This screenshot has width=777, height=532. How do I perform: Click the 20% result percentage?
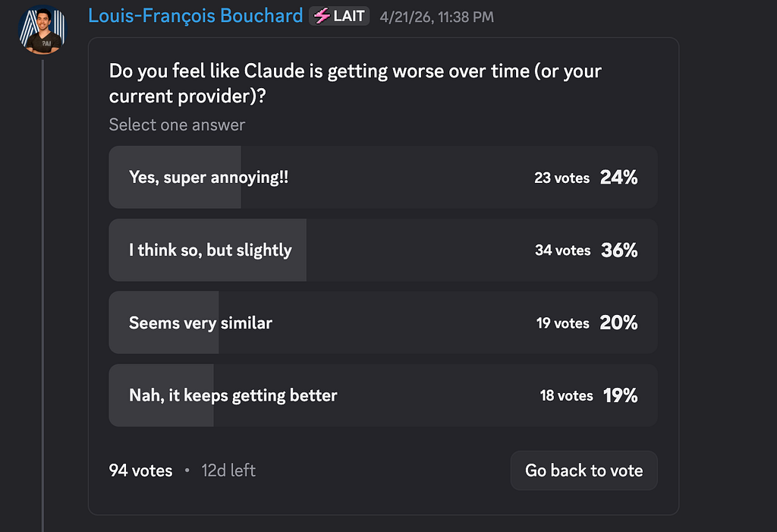coord(619,323)
